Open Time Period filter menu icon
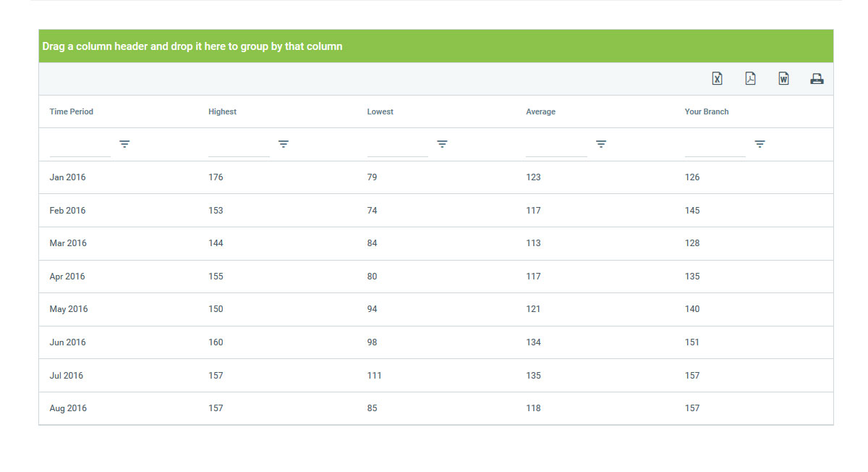868x472 pixels. click(x=124, y=144)
